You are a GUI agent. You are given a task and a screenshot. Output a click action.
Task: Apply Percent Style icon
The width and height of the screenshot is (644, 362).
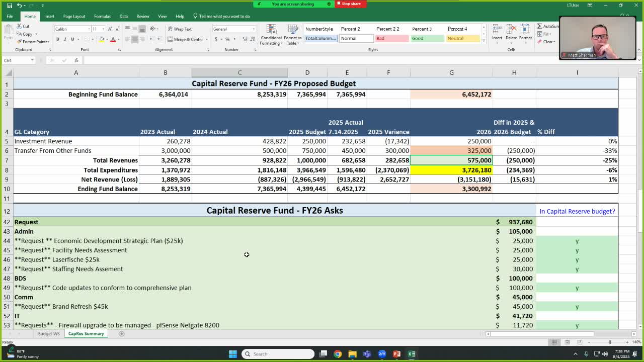pos(227,39)
